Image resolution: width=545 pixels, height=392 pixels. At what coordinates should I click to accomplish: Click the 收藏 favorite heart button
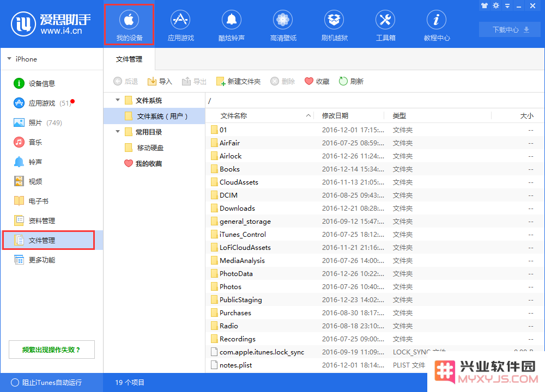(x=317, y=81)
